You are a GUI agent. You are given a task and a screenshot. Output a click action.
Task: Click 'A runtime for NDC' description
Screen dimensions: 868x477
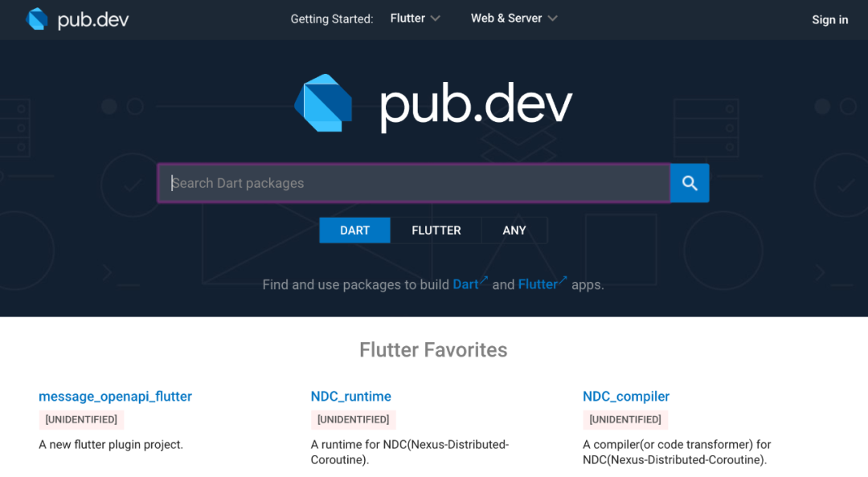[410, 452]
